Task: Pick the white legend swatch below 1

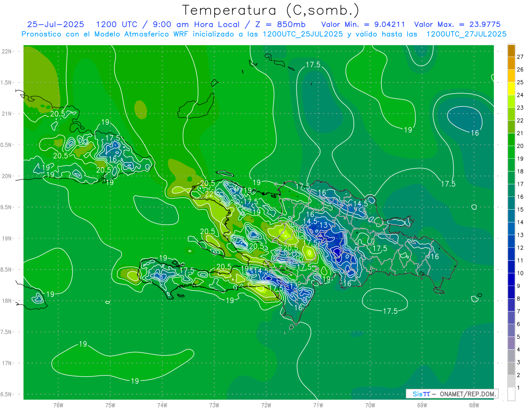Action: click(x=511, y=394)
